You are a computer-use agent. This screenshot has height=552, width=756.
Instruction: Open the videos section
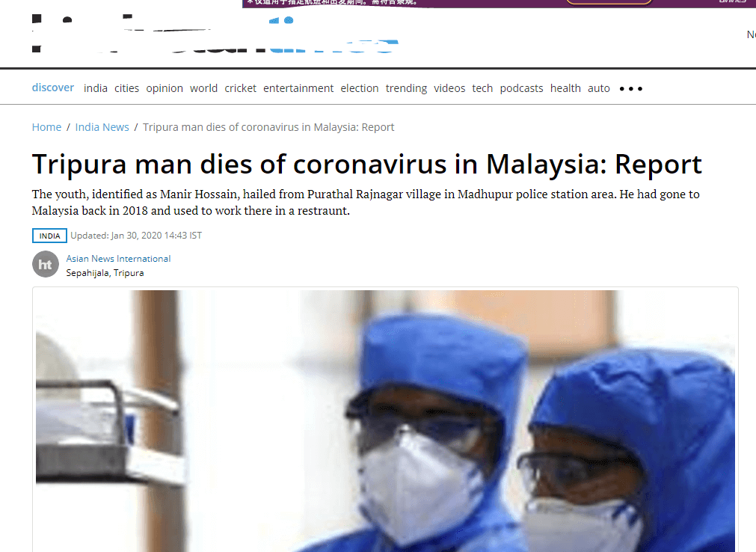(x=449, y=88)
